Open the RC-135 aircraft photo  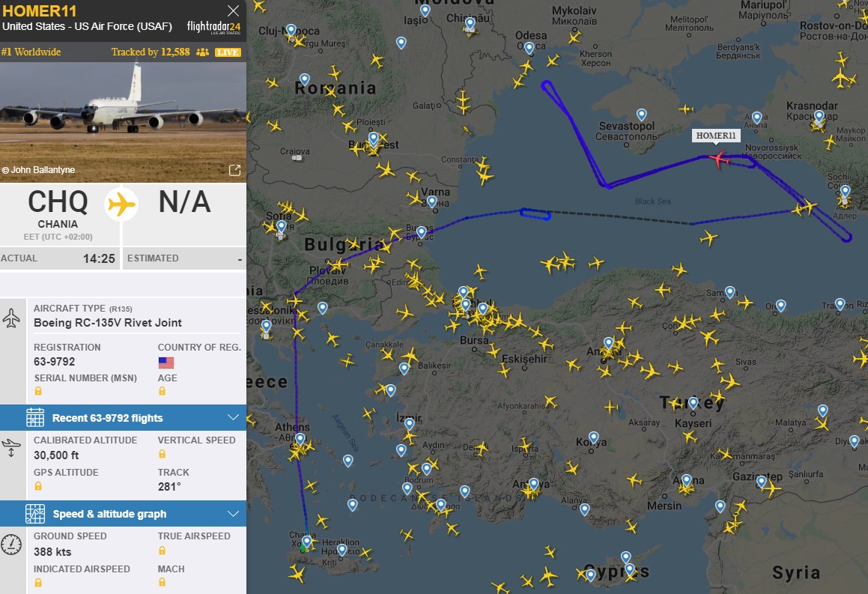tap(123, 122)
